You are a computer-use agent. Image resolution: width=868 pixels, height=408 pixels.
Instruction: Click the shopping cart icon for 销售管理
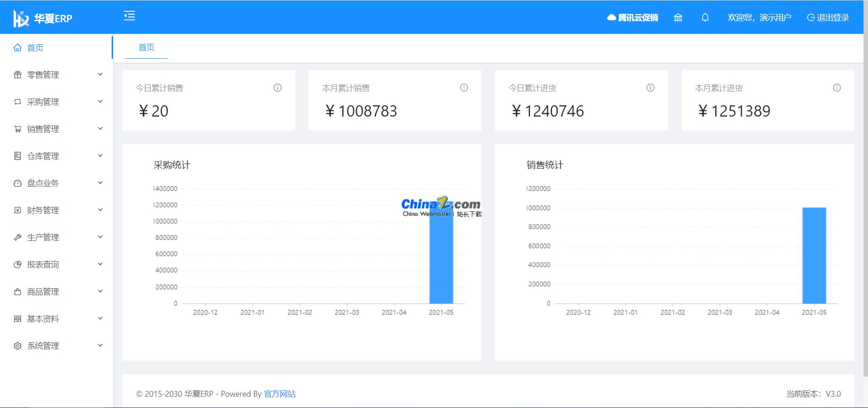18,129
